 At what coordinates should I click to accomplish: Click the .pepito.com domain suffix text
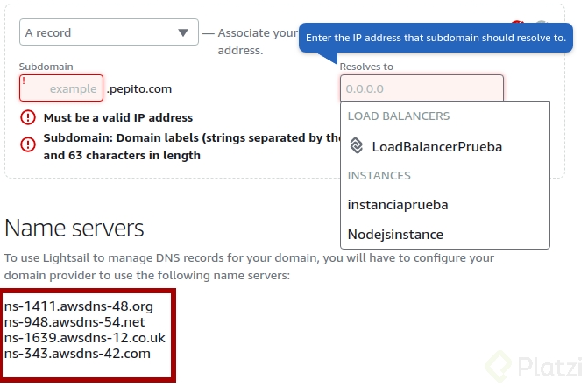(x=139, y=88)
